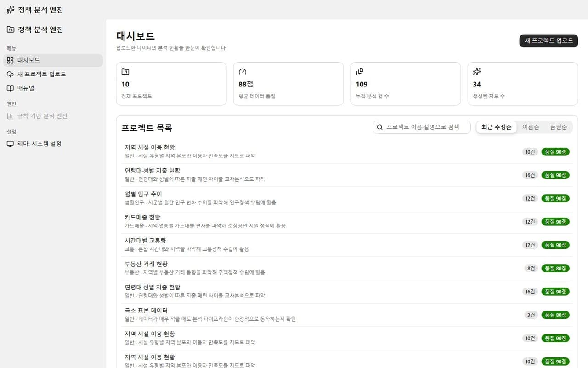
Task: Click description starting 일반 · 데이터가 매우 적을 때도
Action: [210, 319]
